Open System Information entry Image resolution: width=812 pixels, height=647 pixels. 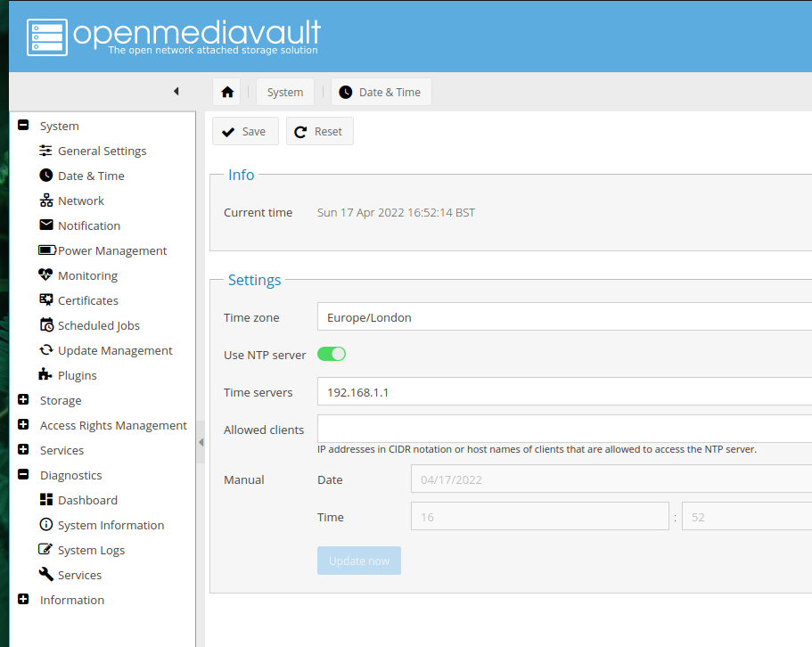point(111,526)
